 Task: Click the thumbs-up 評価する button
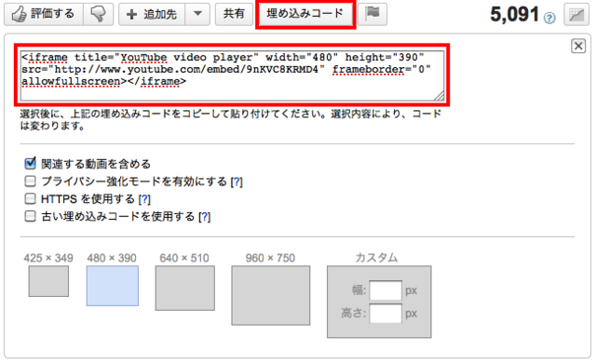44,15
